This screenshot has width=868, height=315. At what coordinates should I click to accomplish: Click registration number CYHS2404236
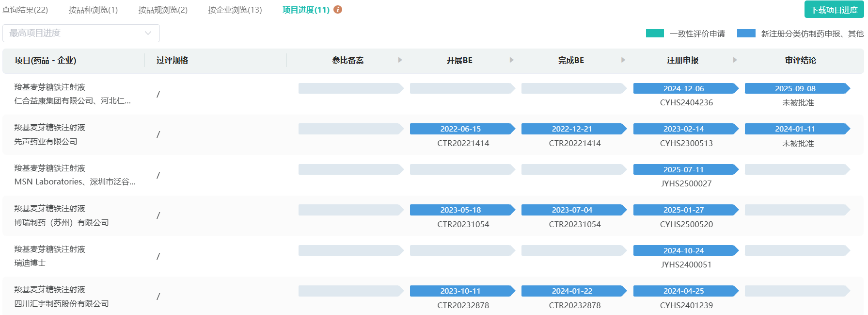coord(686,103)
